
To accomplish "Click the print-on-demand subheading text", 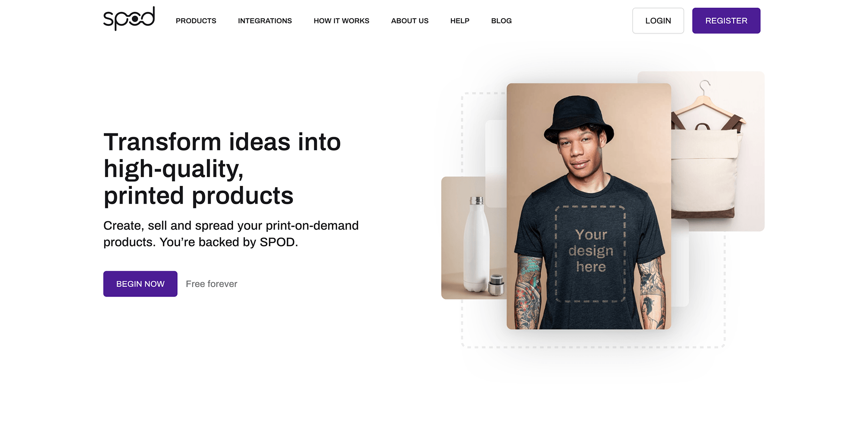I will (x=231, y=234).
